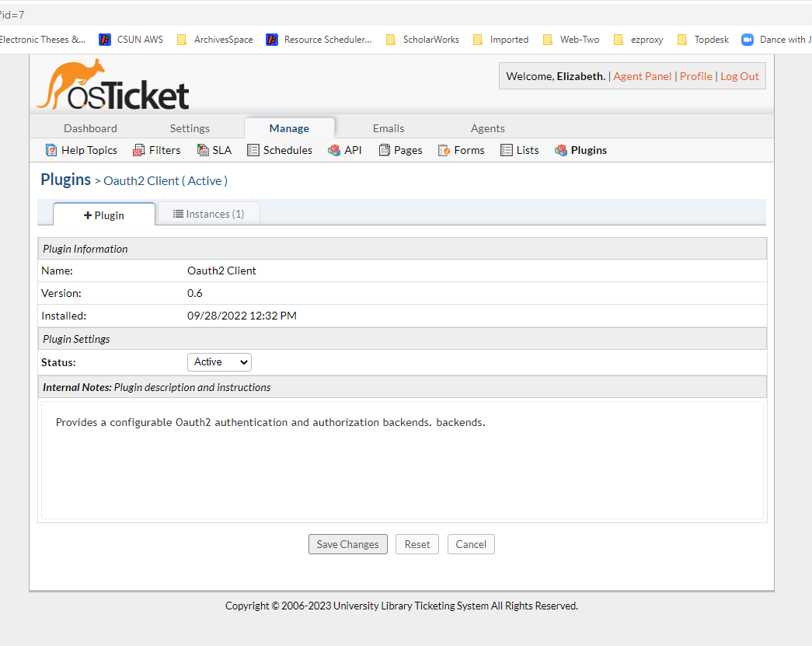This screenshot has height=646, width=812.
Task: Click the Schedules icon
Action: (253, 150)
